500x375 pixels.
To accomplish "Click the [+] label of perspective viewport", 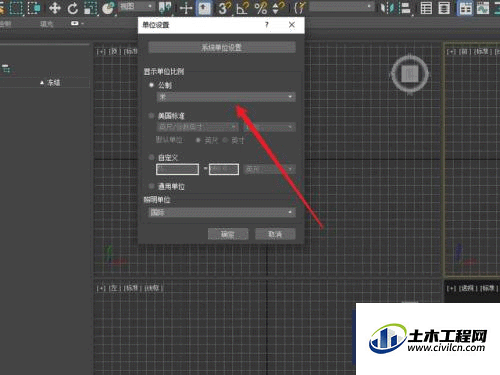I will click(x=451, y=288).
